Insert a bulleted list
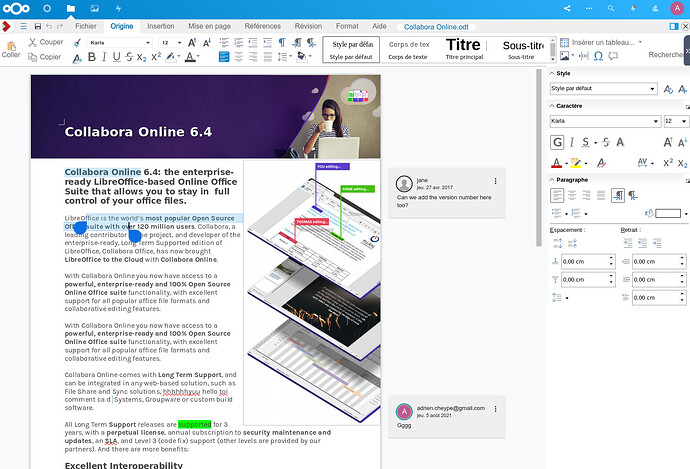Viewport: 690px width, 469px height. point(224,43)
